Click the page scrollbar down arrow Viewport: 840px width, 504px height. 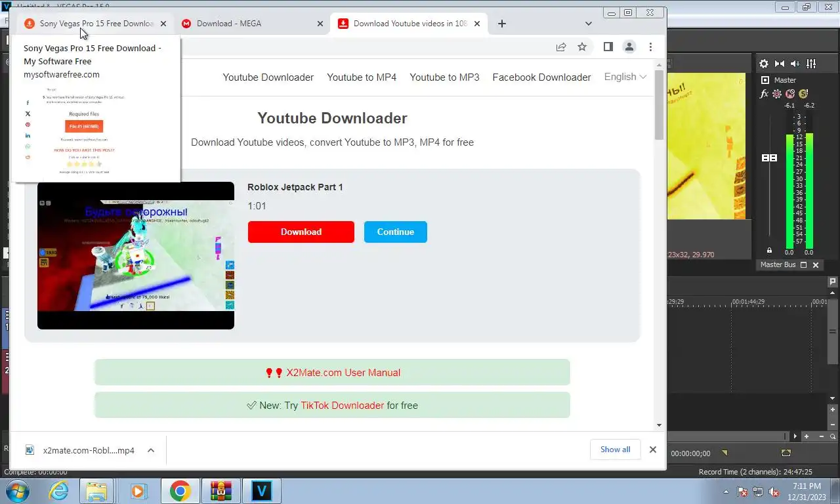[660, 425]
